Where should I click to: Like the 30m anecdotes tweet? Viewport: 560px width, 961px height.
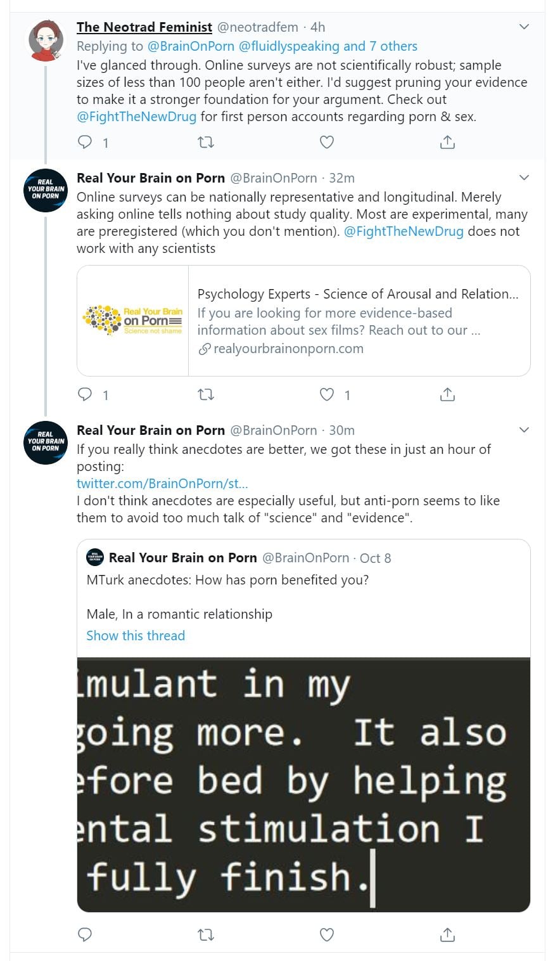click(326, 934)
